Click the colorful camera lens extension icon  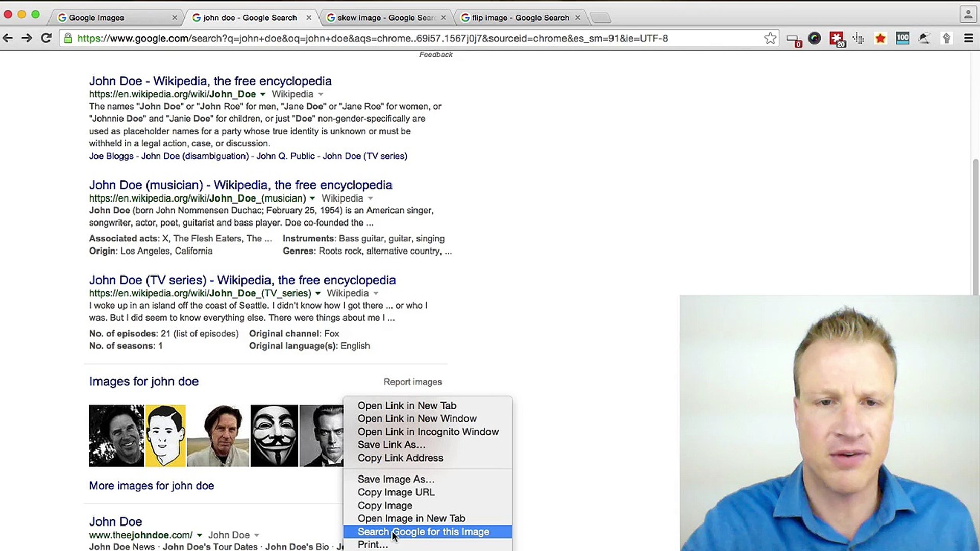[x=815, y=38]
